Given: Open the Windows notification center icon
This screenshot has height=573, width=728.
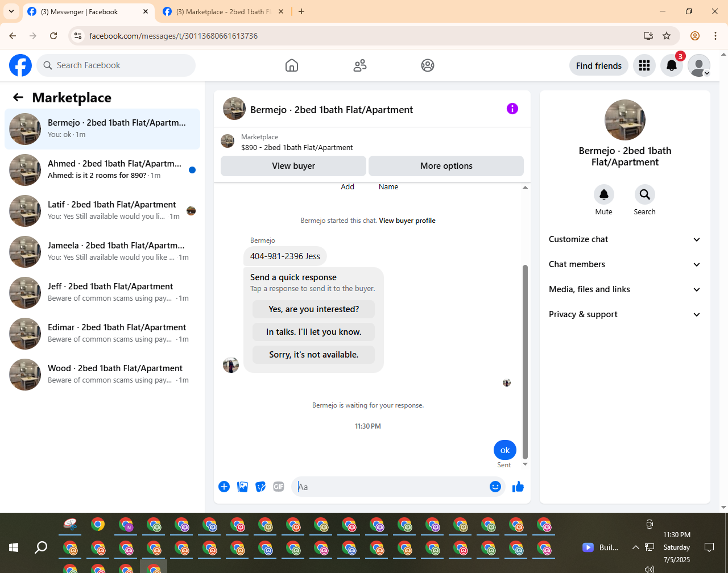Looking at the screenshot, I should [x=709, y=547].
